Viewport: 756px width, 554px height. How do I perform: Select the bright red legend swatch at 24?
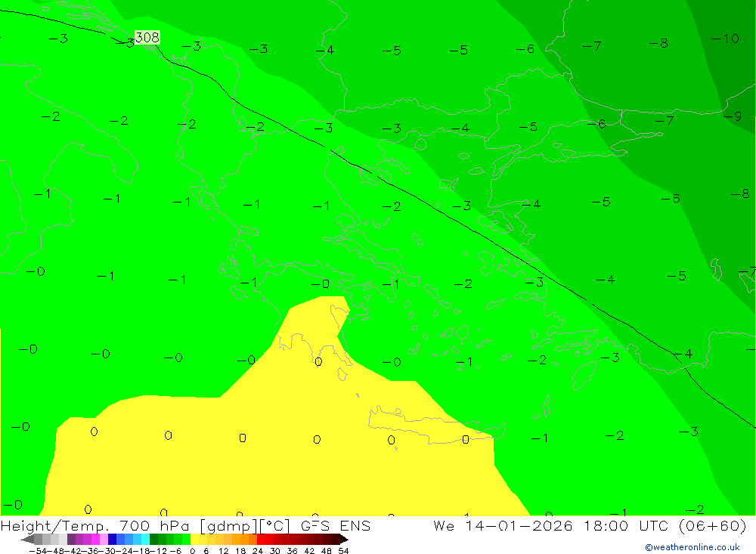(x=261, y=540)
